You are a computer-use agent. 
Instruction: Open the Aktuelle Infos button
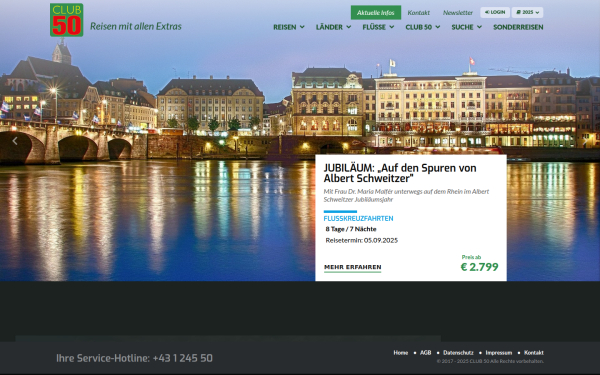[x=376, y=13]
